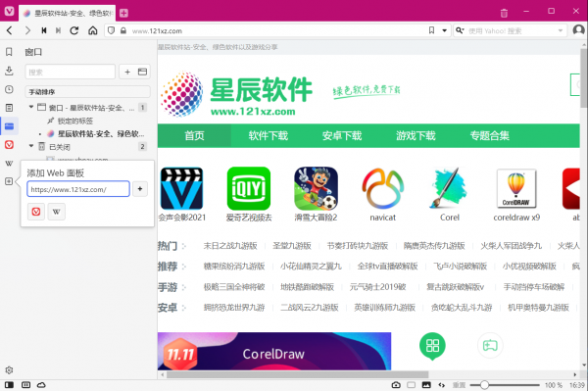Open the History panel
This screenshot has width=588, height=391.
click(x=9, y=89)
